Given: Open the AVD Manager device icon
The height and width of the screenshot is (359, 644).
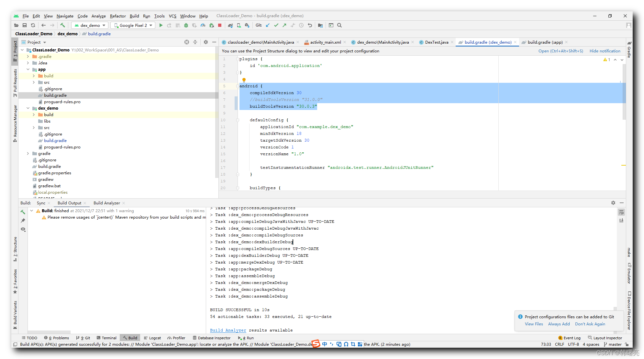Looking at the screenshot, I should [x=239, y=25].
